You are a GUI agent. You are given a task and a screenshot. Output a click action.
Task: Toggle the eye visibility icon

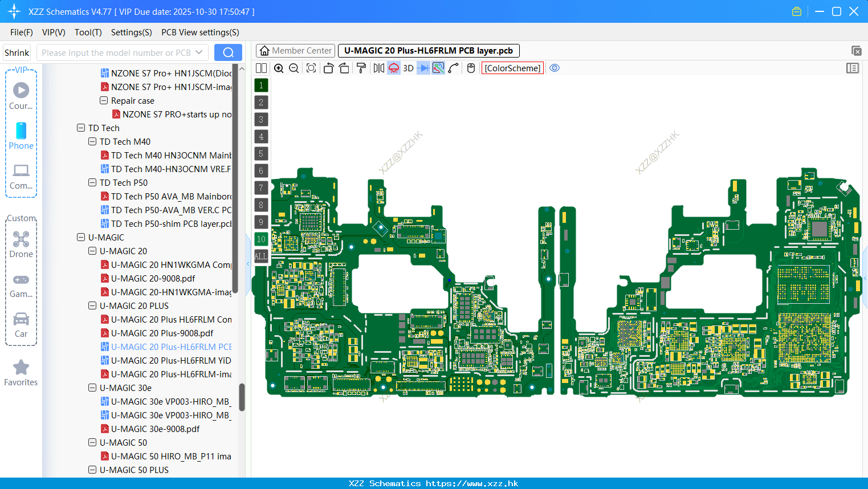[x=555, y=68]
